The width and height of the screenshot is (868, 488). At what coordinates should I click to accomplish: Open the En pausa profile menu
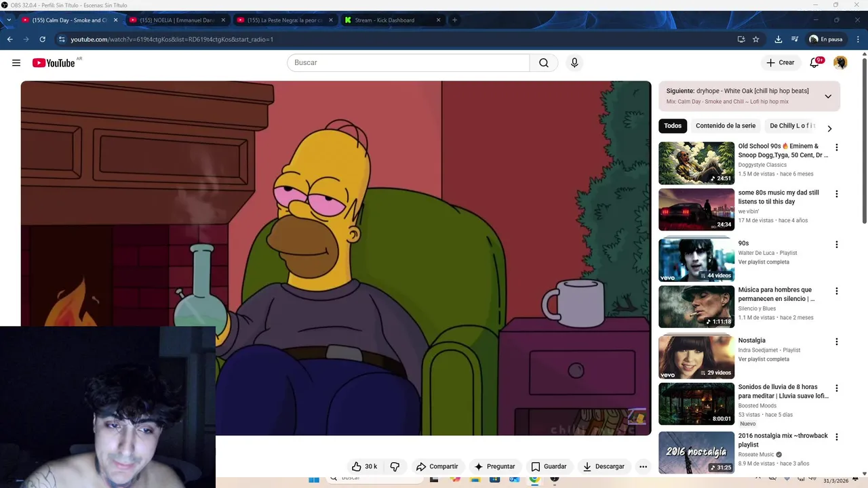click(x=825, y=39)
